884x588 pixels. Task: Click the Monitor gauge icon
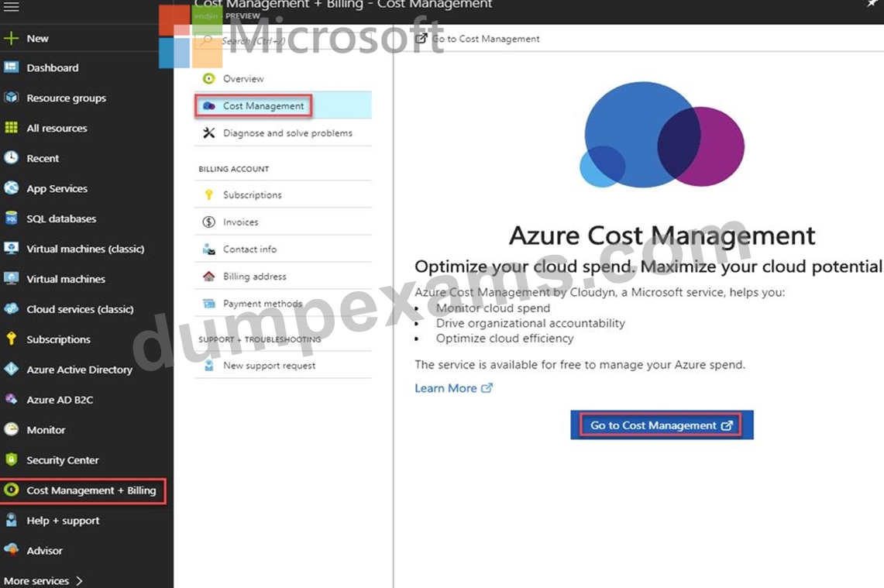[x=12, y=429]
